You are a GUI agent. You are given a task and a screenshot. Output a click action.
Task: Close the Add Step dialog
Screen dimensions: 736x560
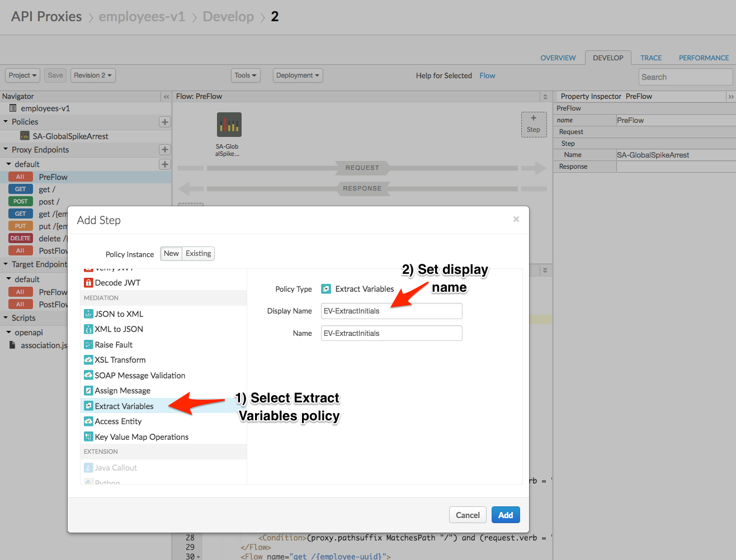pyautogui.click(x=516, y=219)
